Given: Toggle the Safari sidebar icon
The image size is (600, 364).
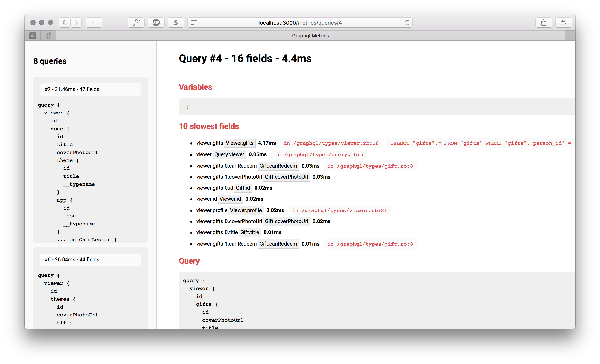Looking at the screenshot, I should 94,23.
